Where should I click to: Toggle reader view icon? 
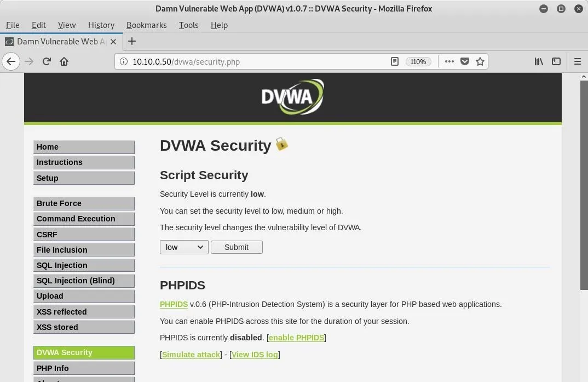[x=395, y=61]
